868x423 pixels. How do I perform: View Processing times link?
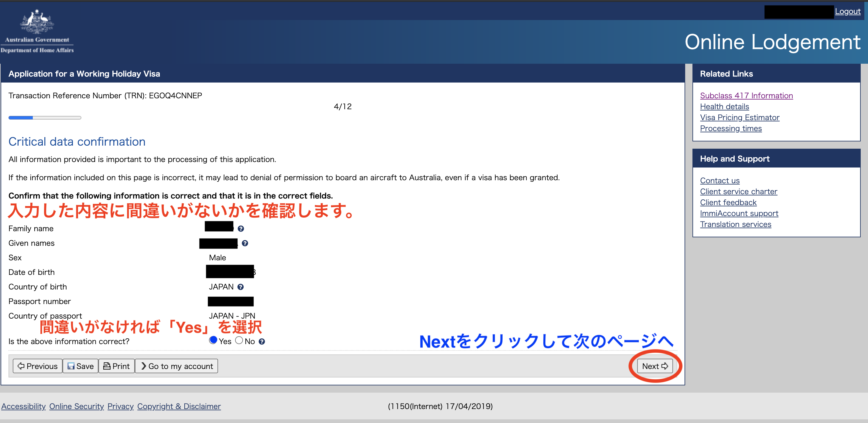(731, 129)
